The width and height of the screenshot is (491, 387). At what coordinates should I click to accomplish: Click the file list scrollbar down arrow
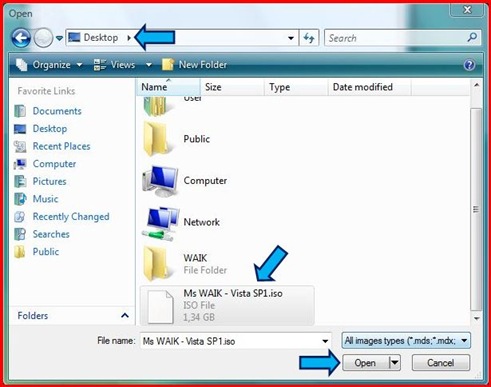pyautogui.click(x=477, y=319)
